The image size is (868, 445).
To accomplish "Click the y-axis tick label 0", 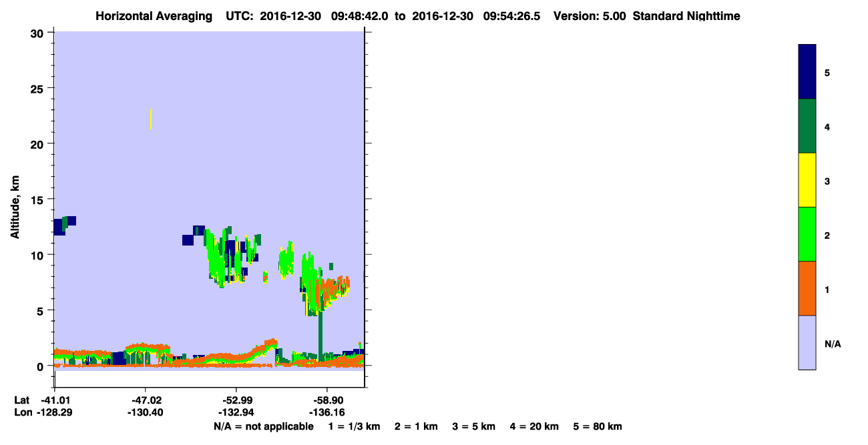I will coord(41,366).
